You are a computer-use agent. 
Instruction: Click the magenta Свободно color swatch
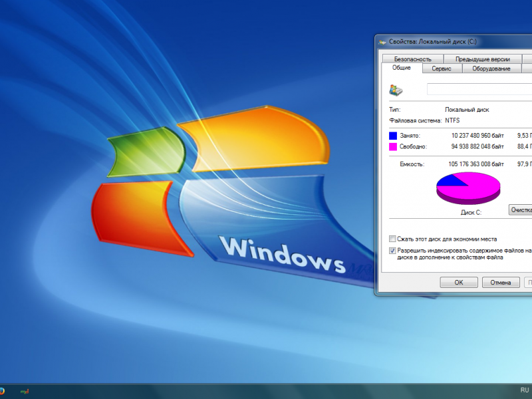point(393,147)
